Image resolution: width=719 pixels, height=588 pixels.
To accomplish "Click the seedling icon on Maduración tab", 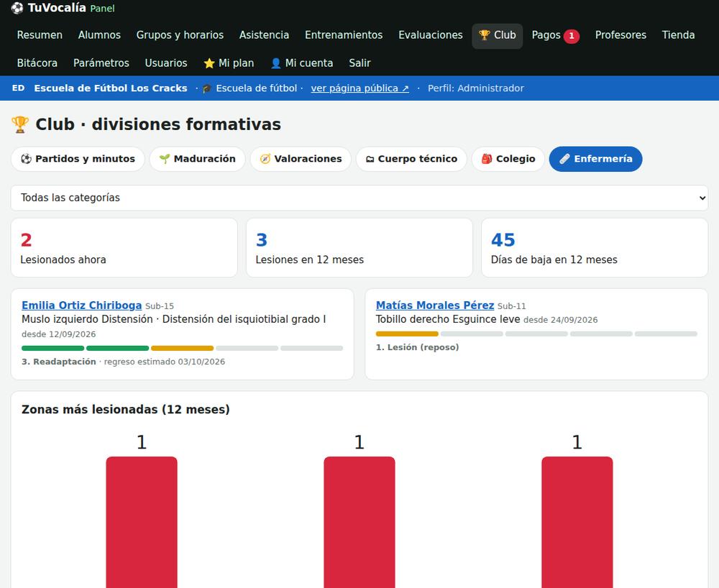I will pos(165,159).
